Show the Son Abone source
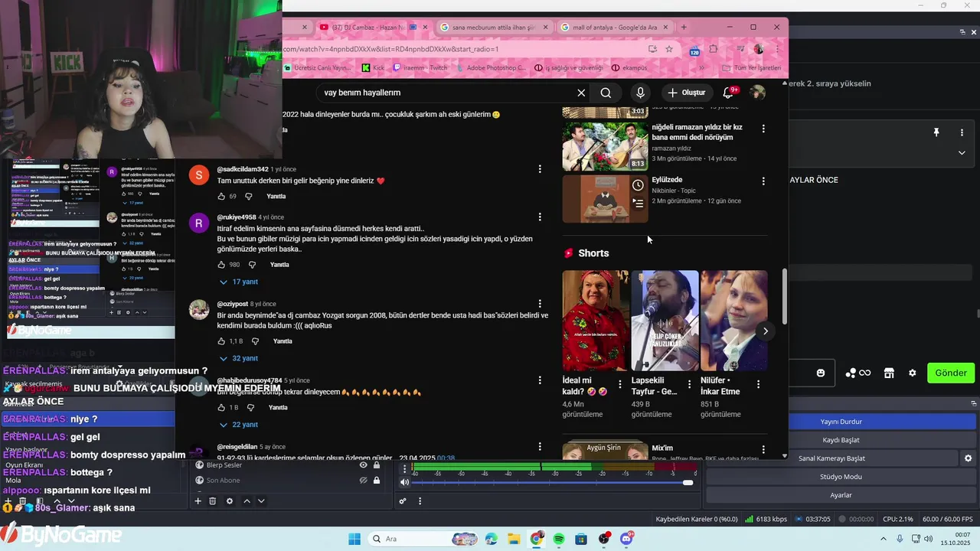The image size is (980, 551). pos(364,481)
